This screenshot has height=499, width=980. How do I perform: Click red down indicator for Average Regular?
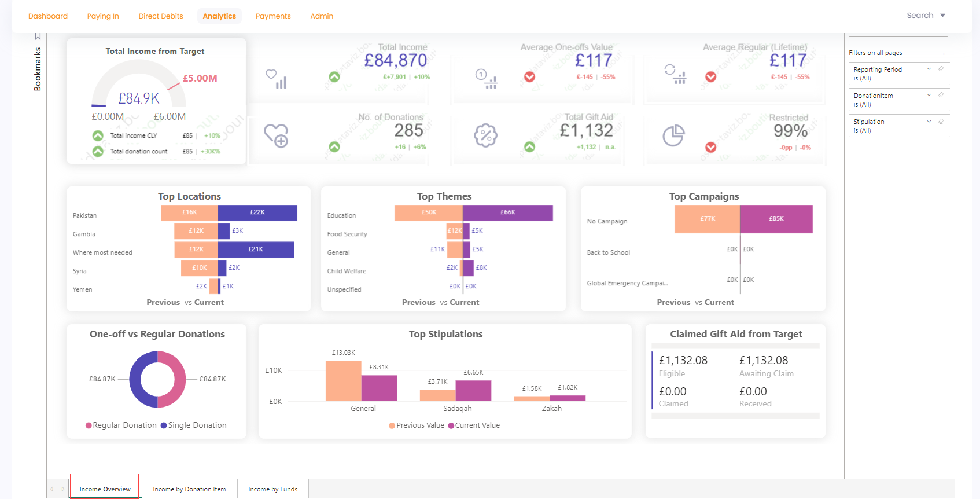pos(711,76)
